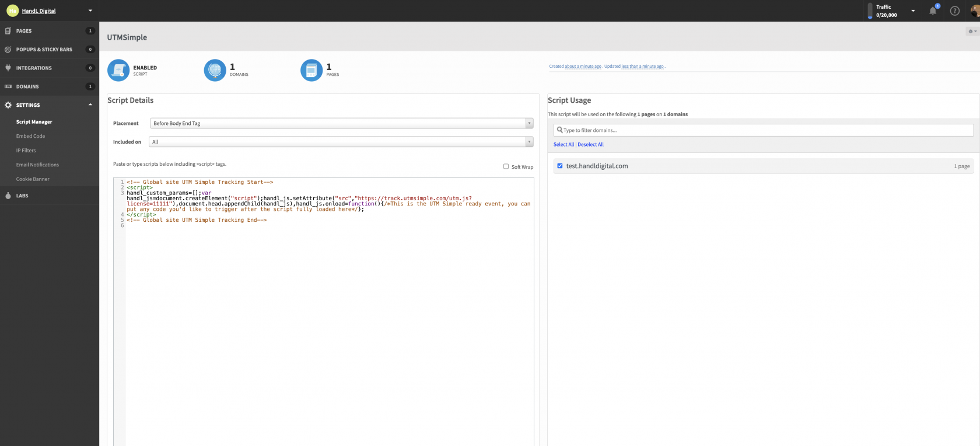Open the Placement dropdown

pos(341,123)
